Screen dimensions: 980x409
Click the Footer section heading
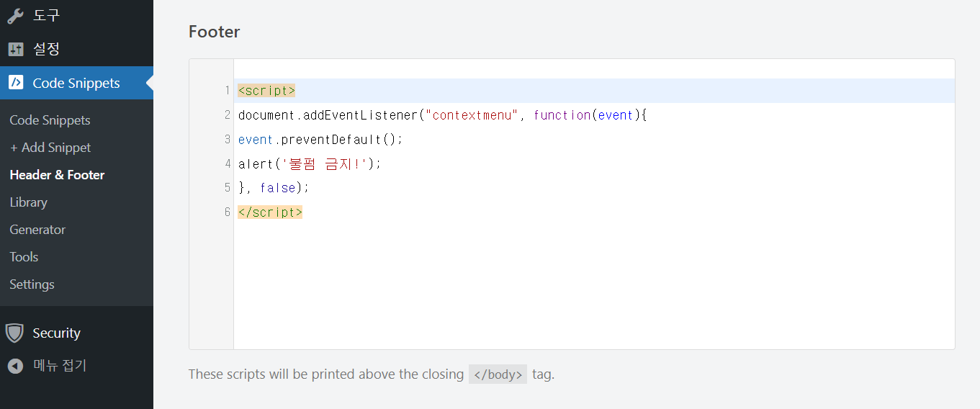pyautogui.click(x=214, y=32)
